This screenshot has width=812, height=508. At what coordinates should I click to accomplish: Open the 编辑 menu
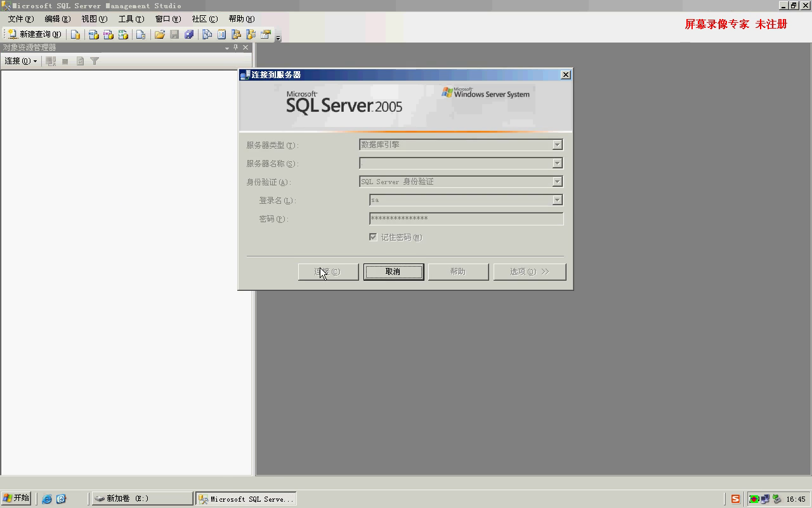click(57, 19)
